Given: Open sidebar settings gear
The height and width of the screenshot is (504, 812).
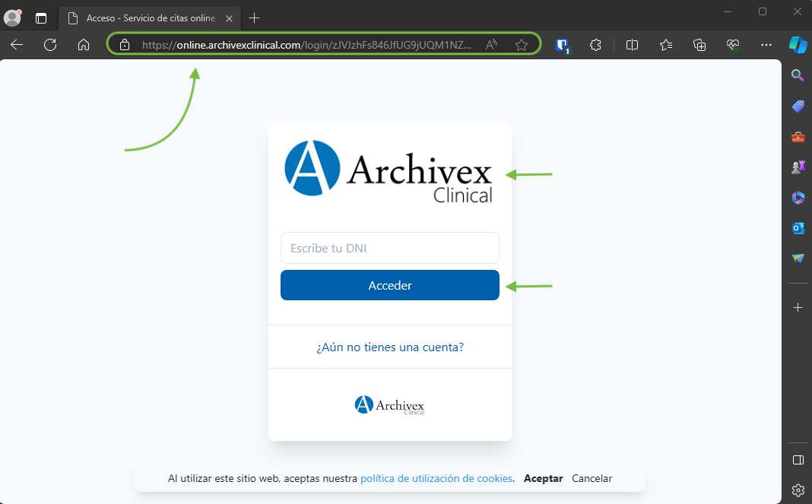Looking at the screenshot, I should click(798, 490).
